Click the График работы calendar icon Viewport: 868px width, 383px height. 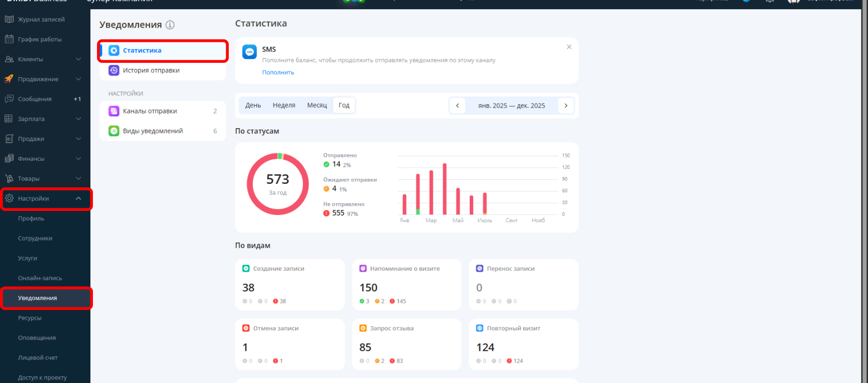[9, 39]
